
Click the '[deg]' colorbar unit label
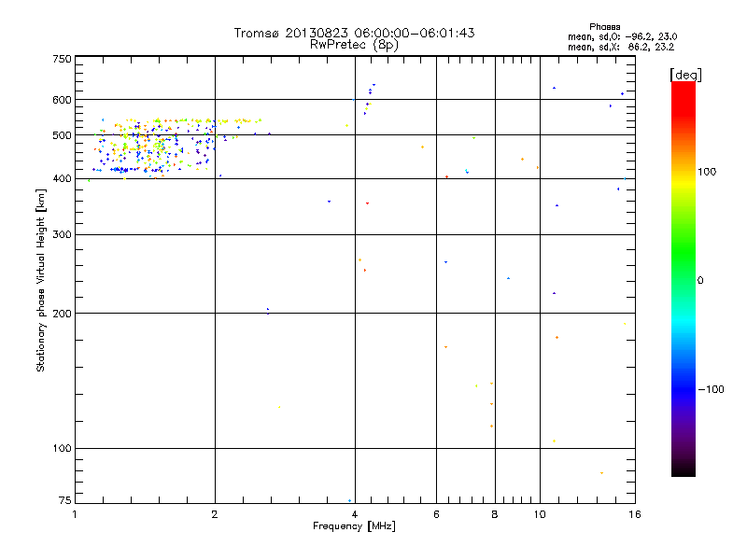pyautogui.click(x=685, y=75)
